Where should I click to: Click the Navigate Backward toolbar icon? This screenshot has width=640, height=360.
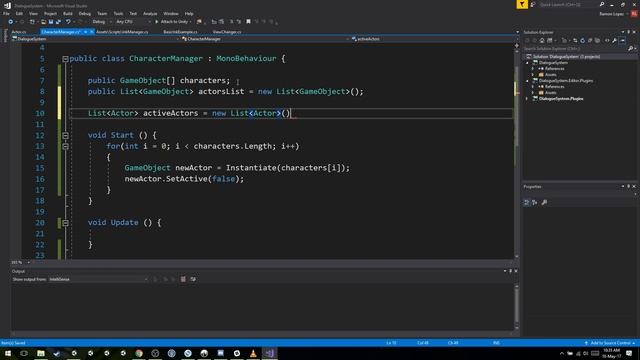11,22
